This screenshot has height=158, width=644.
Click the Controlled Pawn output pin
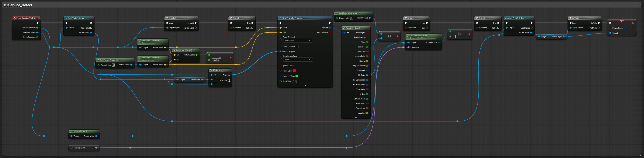click(x=37, y=32)
